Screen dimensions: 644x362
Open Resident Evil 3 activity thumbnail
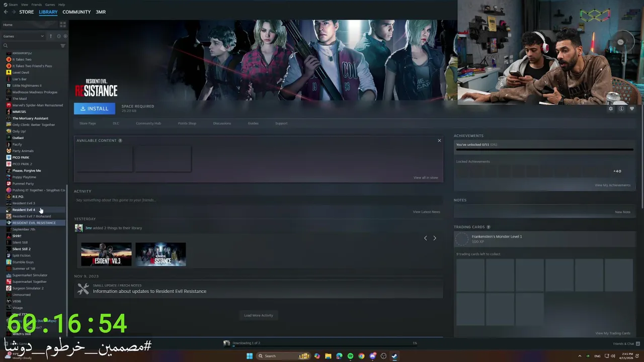click(x=106, y=254)
